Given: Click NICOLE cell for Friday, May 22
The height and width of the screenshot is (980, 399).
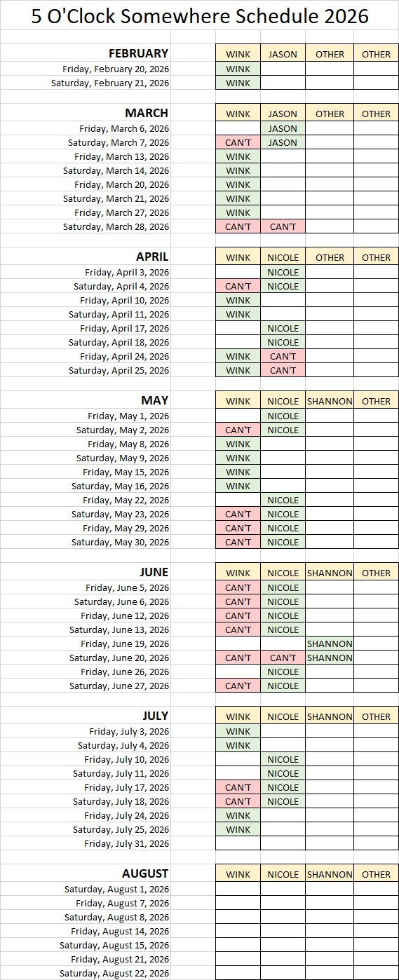Looking at the screenshot, I should [283, 500].
